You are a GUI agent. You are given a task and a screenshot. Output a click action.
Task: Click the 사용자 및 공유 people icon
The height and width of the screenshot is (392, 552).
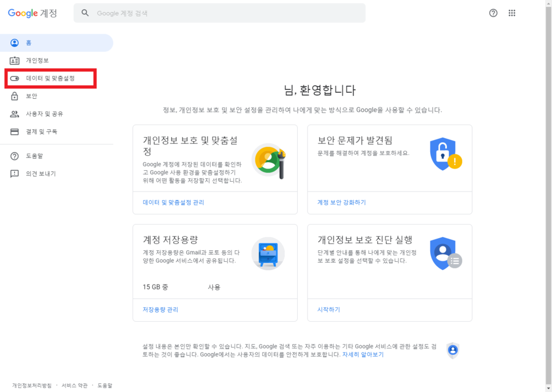14,114
